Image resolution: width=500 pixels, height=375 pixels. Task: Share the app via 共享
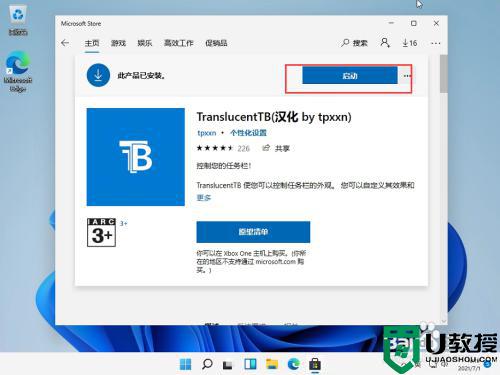276,148
